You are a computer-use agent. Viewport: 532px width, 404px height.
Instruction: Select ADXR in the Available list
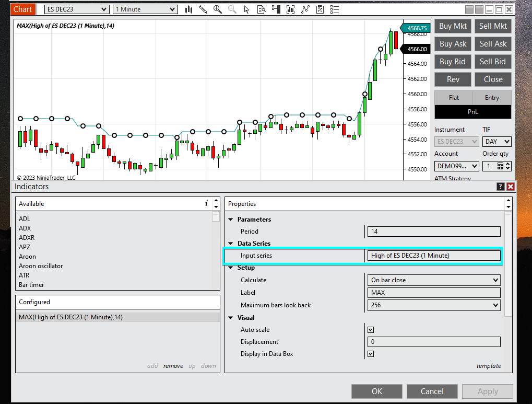pos(27,238)
